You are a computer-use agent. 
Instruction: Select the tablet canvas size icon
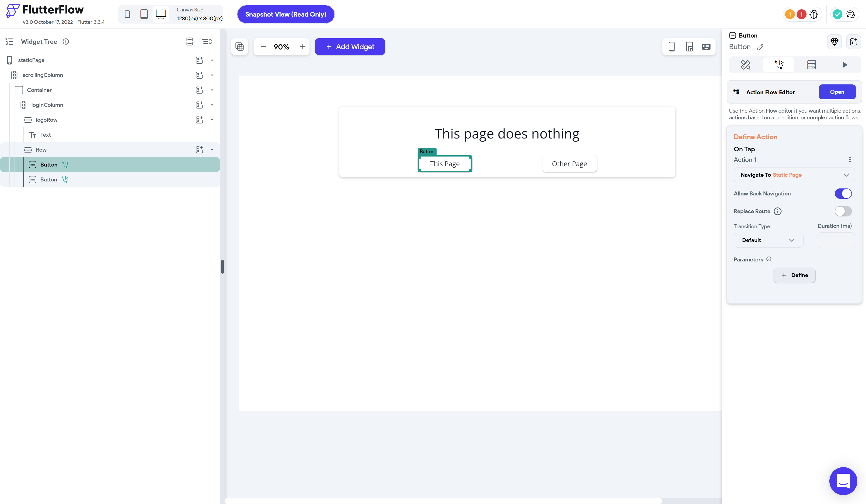tap(144, 14)
